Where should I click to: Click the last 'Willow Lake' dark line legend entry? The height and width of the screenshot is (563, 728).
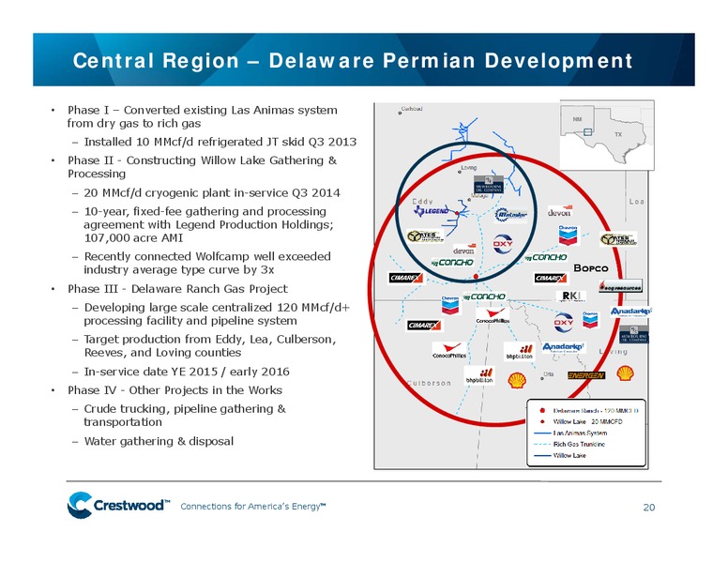point(560,455)
